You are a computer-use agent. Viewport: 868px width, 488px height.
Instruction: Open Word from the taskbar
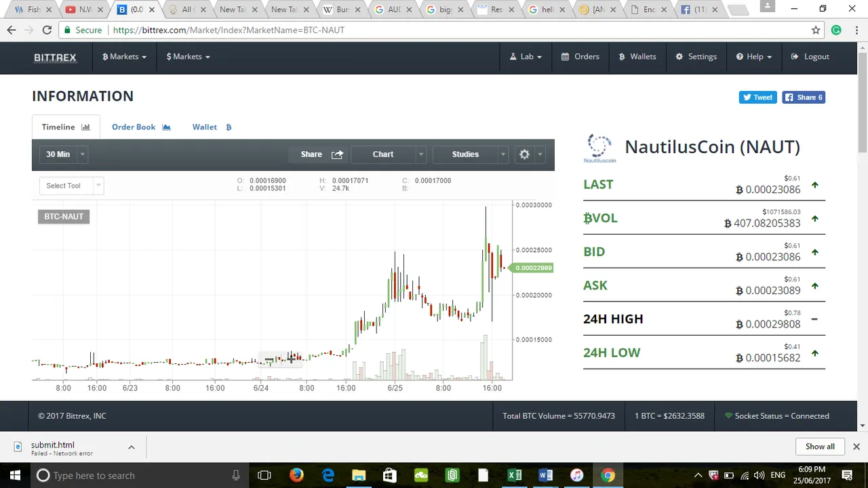click(x=546, y=475)
